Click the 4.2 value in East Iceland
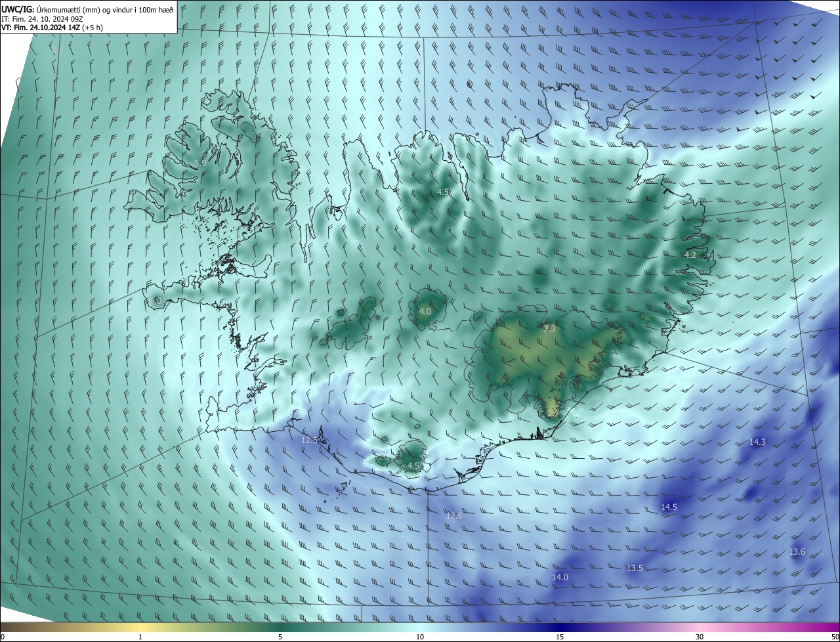 690,255
